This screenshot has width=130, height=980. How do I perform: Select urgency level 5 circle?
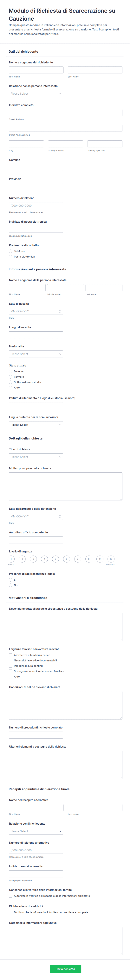[55, 559]
